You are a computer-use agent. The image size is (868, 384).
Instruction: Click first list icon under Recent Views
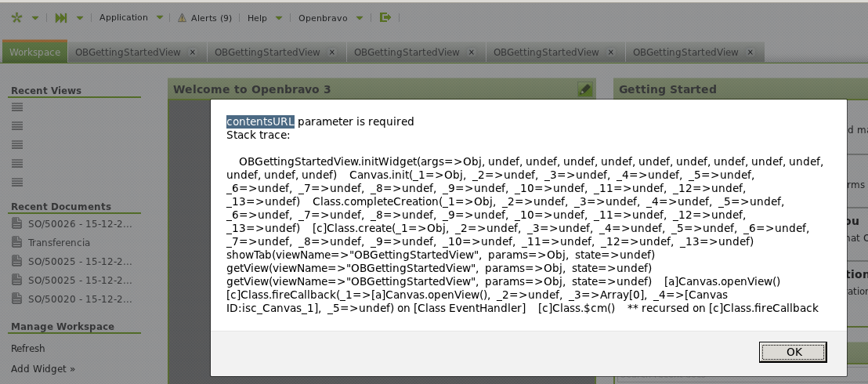point(17,107)
